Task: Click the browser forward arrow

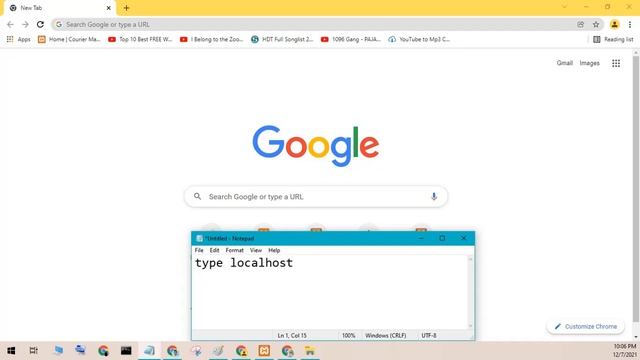Action: click(x=25, y=24)
